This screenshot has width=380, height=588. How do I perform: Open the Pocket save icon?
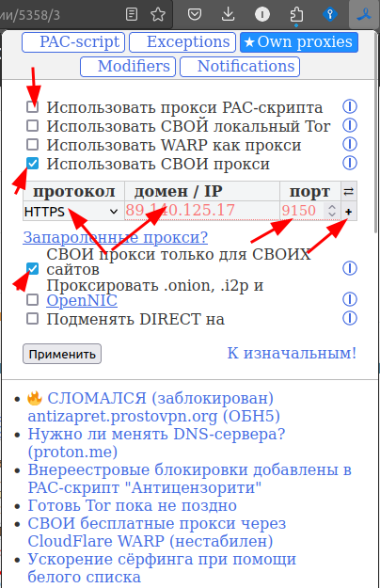pyautogui.click(x=195, y=15)
